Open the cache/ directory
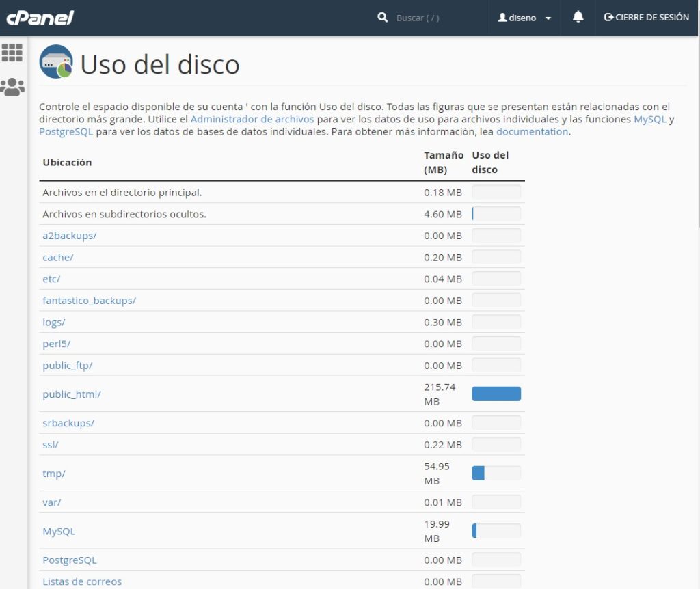 tap(58, 258)
